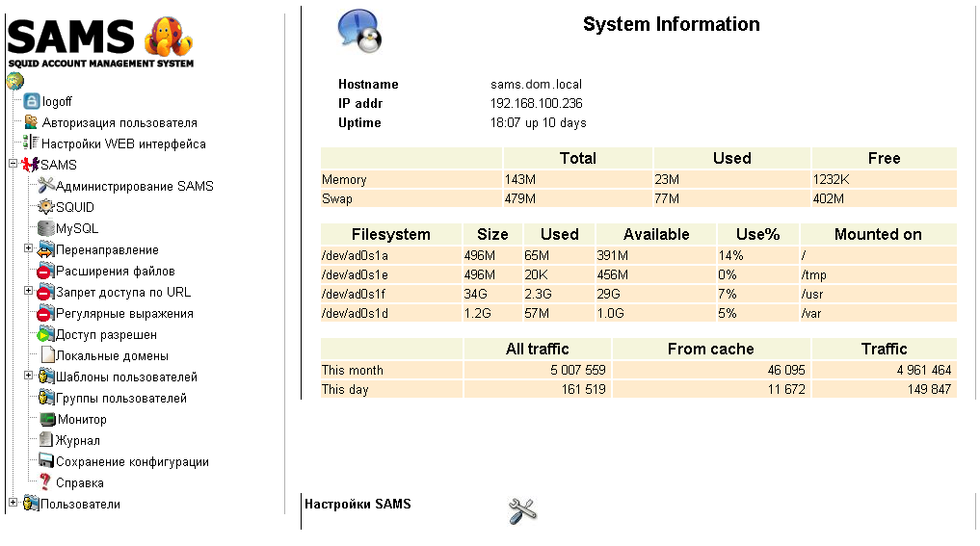Viewport: 980px width, 546px height.
Task: Click the tools icon next to Настройки SAMS
Action: [x=522, y=511]
